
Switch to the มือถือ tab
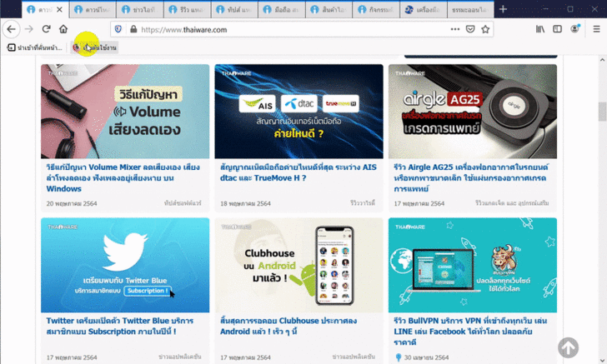coord(282,10)
